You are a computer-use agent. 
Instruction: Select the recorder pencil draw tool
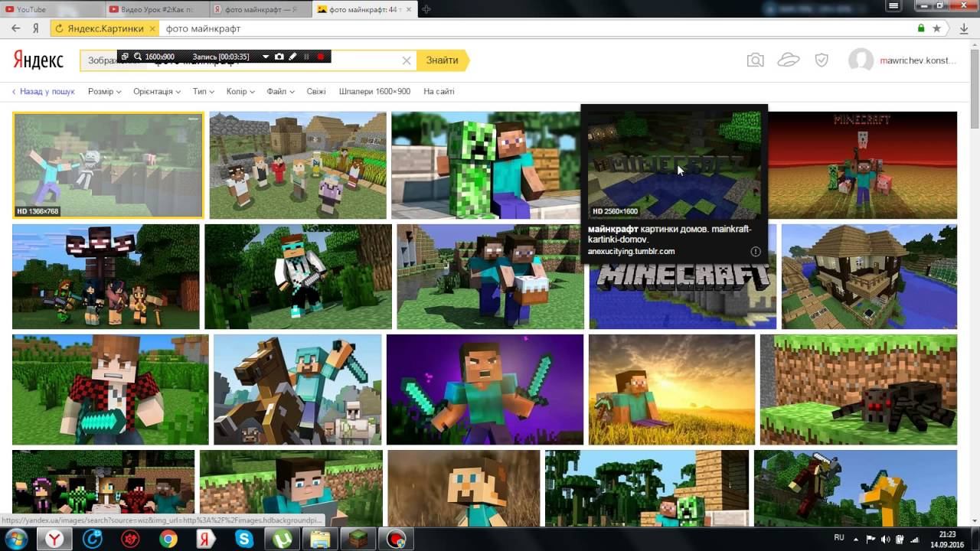point(292,57)
